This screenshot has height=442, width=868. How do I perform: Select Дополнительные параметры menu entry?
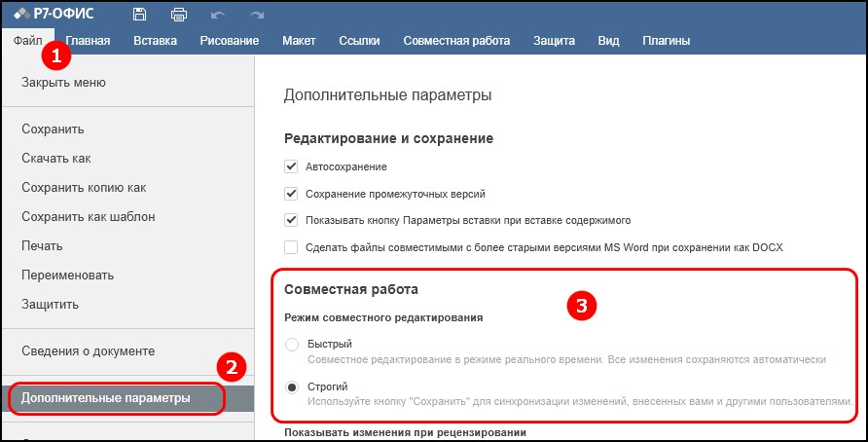(x=127, y=398)
